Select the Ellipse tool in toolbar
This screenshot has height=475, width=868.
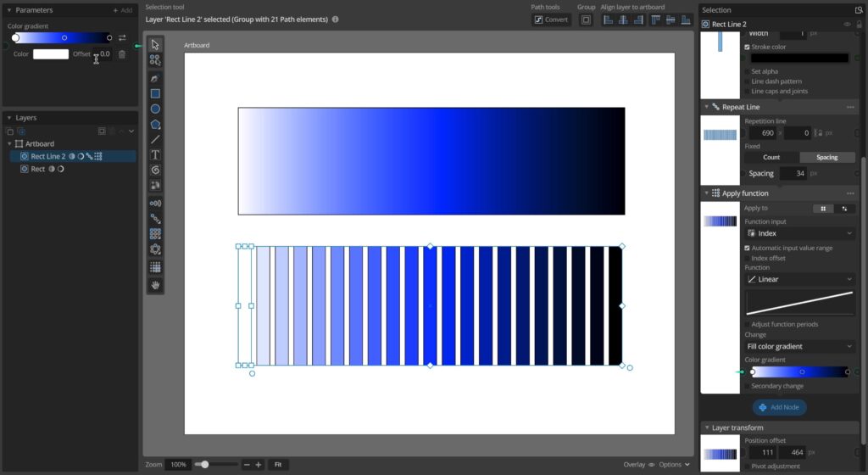click(x=155, y=109)
